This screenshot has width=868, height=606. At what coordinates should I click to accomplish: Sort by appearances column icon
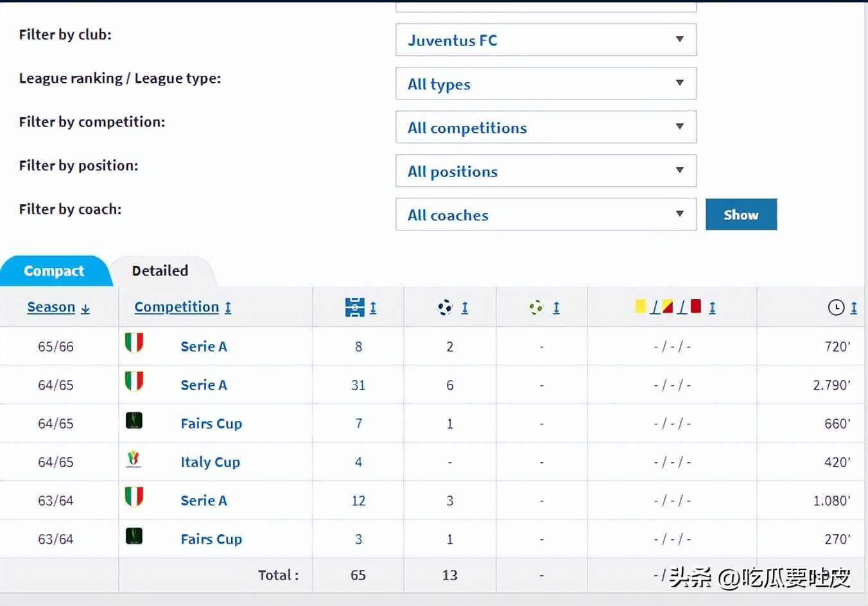(355, 307)
